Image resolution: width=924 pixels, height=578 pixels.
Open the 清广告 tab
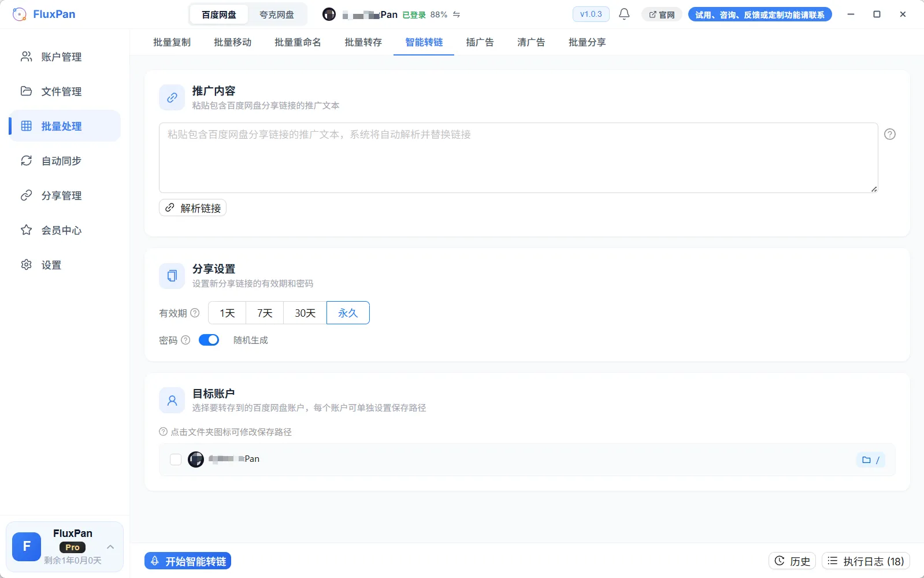(x=531, y=42)
